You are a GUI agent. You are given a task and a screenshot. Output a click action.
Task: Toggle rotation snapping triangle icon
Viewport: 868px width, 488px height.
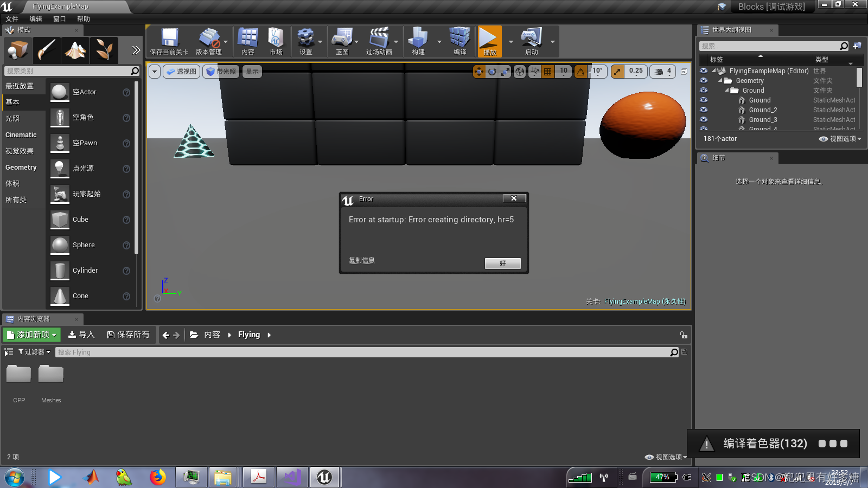point(581,72)
